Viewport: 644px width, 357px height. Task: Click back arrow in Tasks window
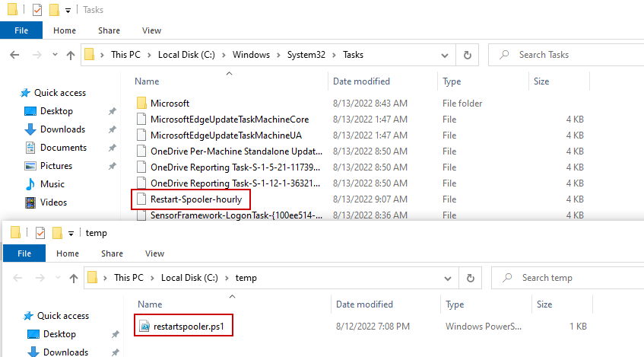pos(16,55)
